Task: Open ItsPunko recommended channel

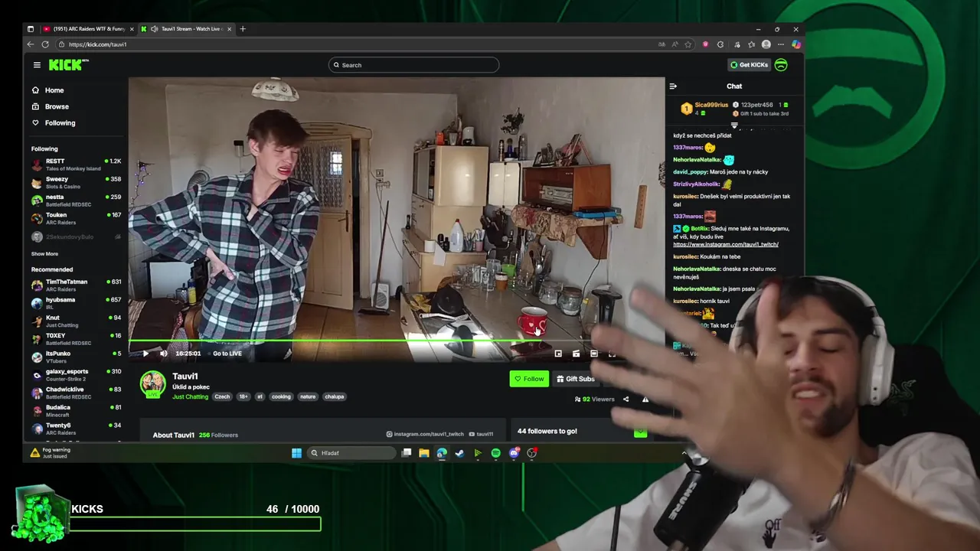Action: tap(77, 357)
